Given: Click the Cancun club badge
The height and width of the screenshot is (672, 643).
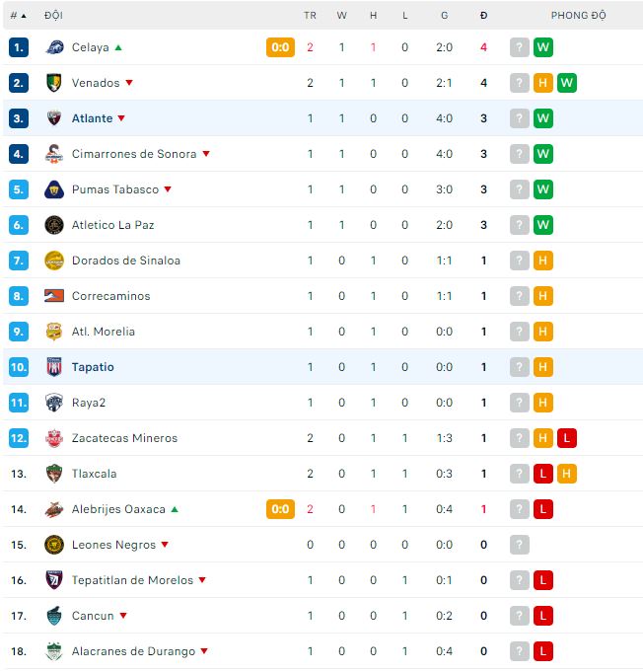Looking at the screenshot, I should pyautogui.click(x=54, y=616).
